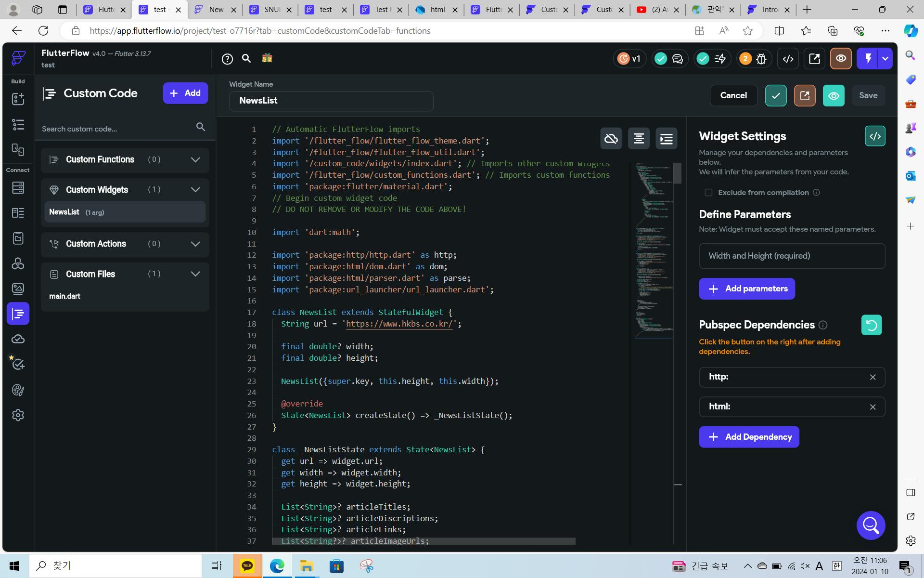Click the debug bug icon in top bar
The width and height of the screenshot is (924, 578).
(761, 59)
